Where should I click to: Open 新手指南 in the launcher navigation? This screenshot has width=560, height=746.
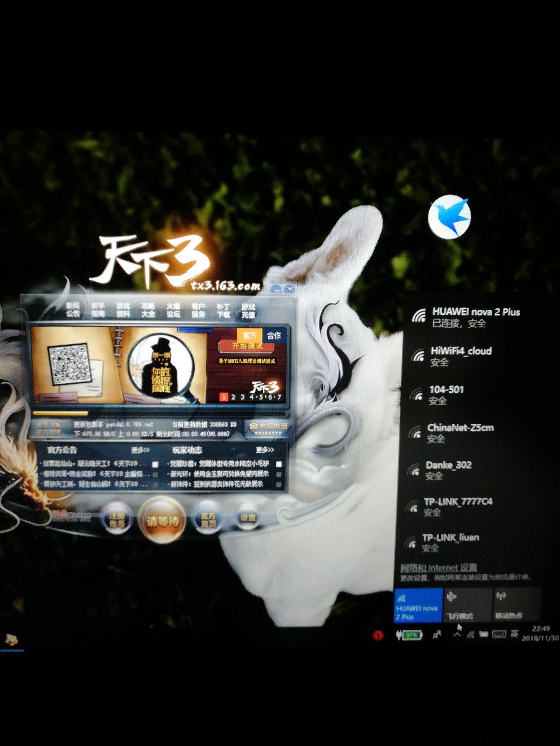pos(98,310)
